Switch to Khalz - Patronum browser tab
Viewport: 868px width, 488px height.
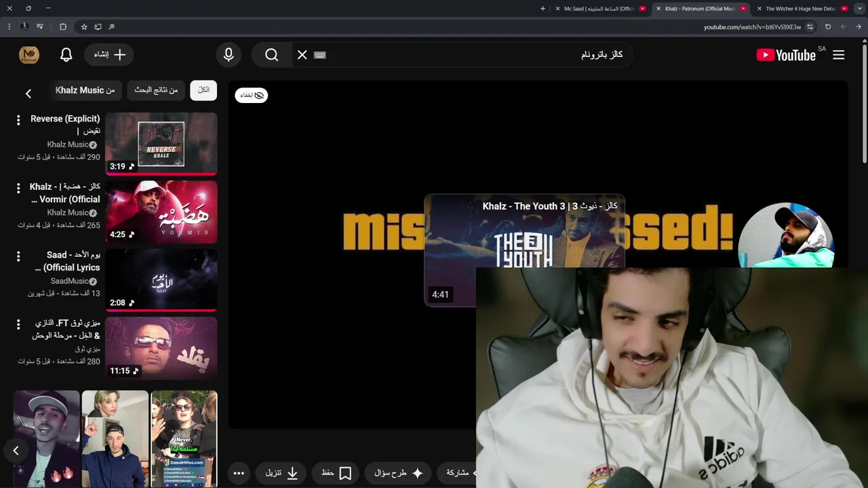pyautogui.click(x=701, y=9)
